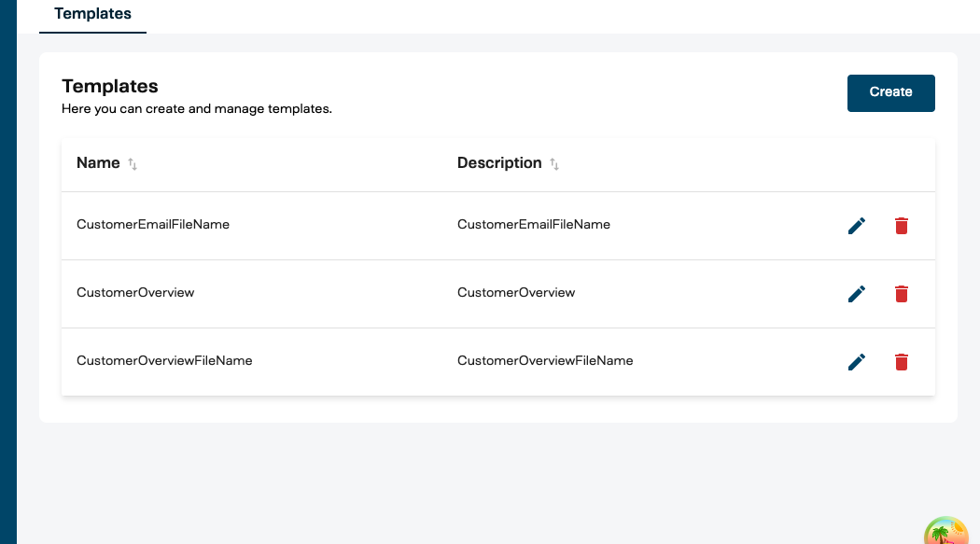Edit the CustomerOverviewFileName template
Image resolution: width=980 pixels, height=544 pixels.
pyautogui.click(x=856, y=362)
